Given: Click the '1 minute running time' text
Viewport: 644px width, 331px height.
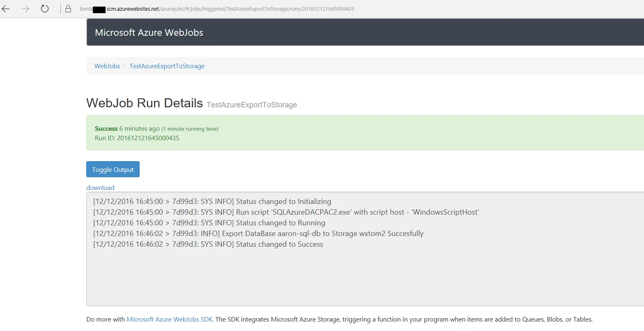Looking at the screenshot, I should click(190, 129).
